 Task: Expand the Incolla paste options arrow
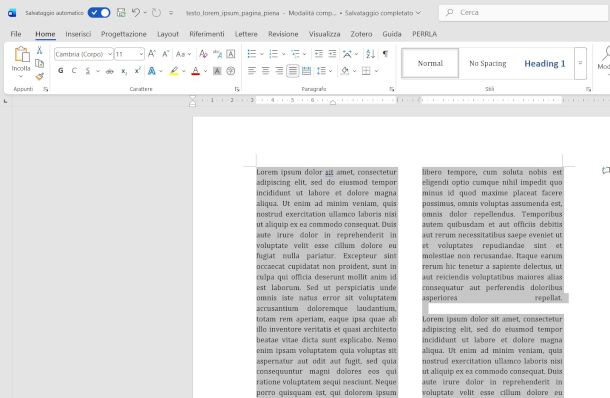21,76
